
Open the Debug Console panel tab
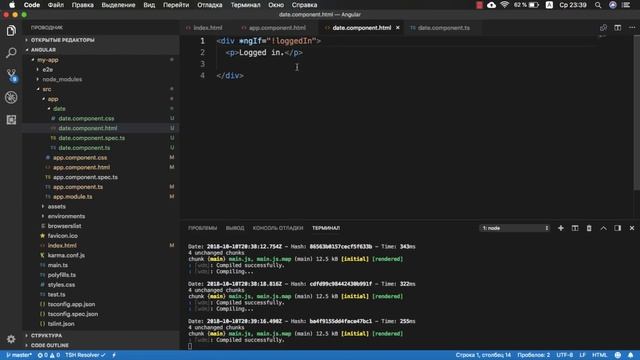278,228
